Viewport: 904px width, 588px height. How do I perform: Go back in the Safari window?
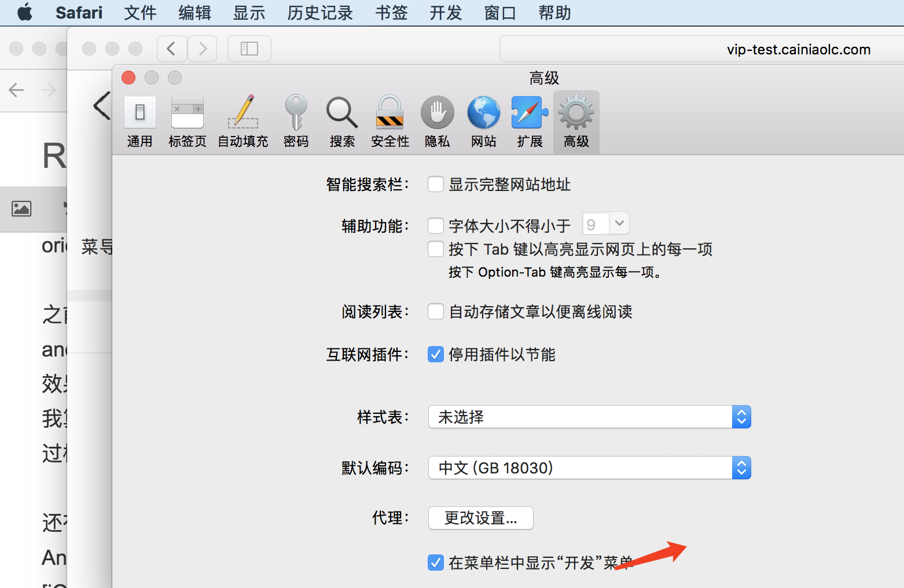[x=172, y=49]
